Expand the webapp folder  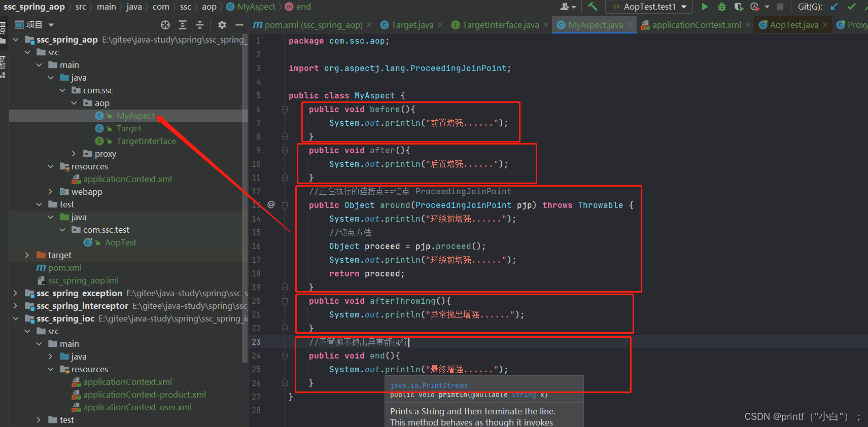pos(51,192)
